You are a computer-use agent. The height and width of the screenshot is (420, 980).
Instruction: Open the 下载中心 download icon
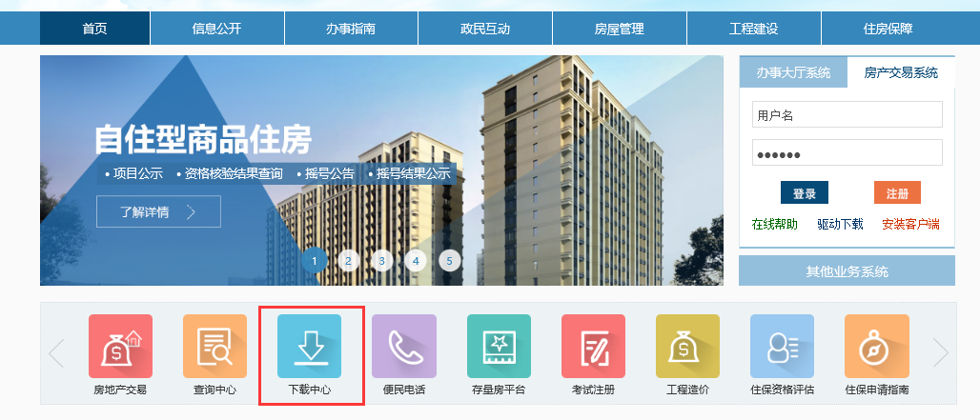pyautogui.click(x=310, y=347)
